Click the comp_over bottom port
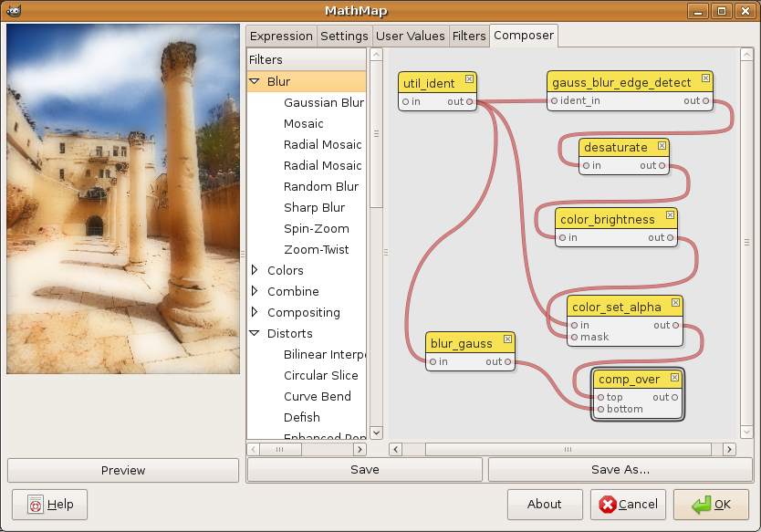The image size is (761, 532). pos(600,410)
